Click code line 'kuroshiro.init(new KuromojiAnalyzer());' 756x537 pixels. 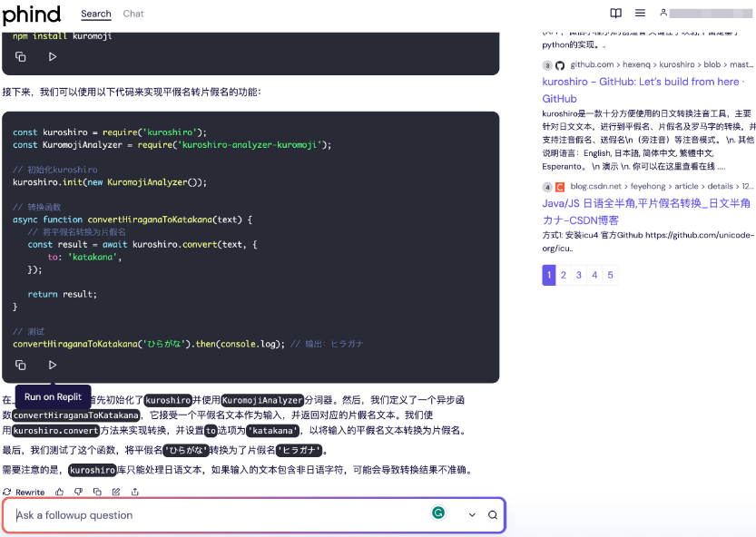coord(110,182)
